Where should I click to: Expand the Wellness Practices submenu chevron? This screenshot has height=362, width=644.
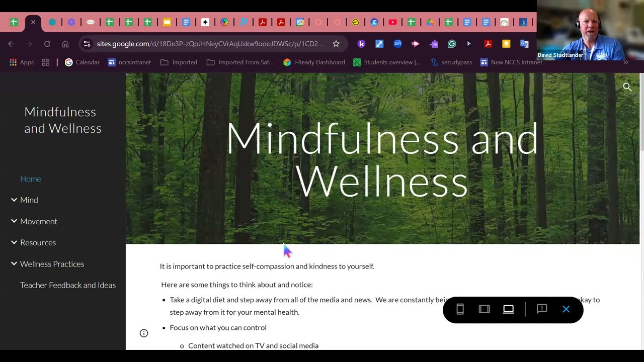tap(14, 263)
